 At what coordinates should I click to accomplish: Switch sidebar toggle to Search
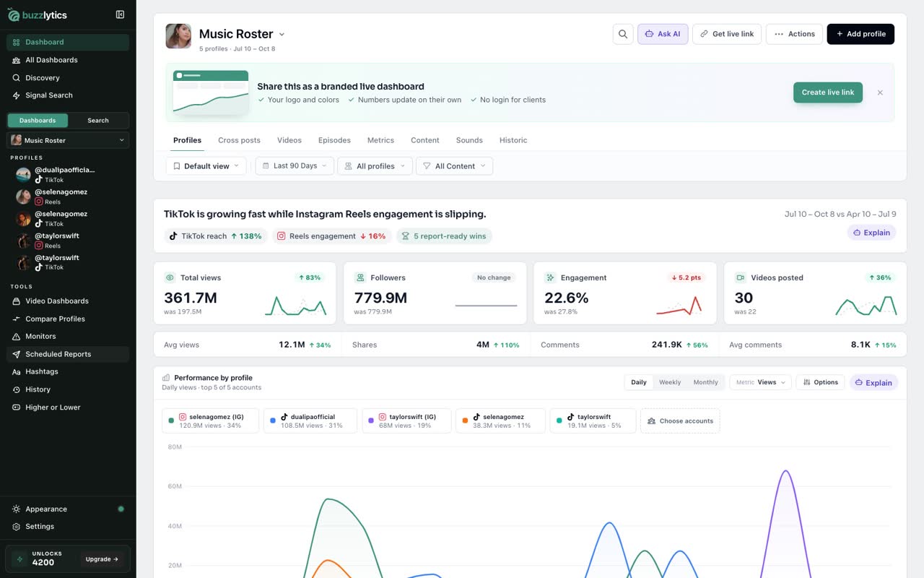pyautogui.click(x=98, y=121)
